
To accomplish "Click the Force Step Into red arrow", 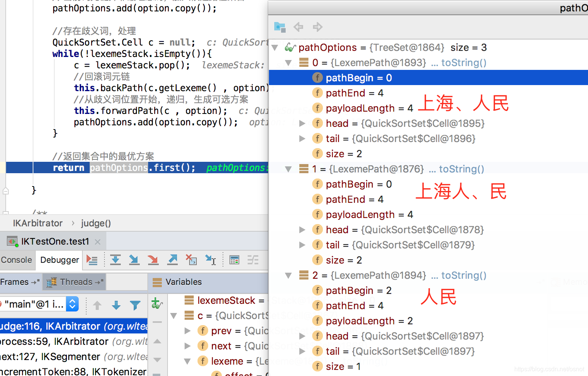I will tap(153, 260).
